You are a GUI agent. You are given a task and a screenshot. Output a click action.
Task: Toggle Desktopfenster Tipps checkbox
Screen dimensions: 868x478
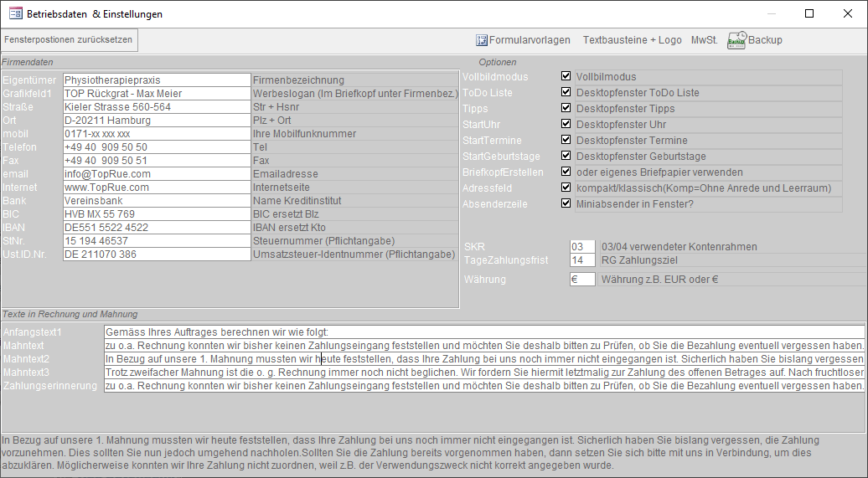(x=566, y=108)
